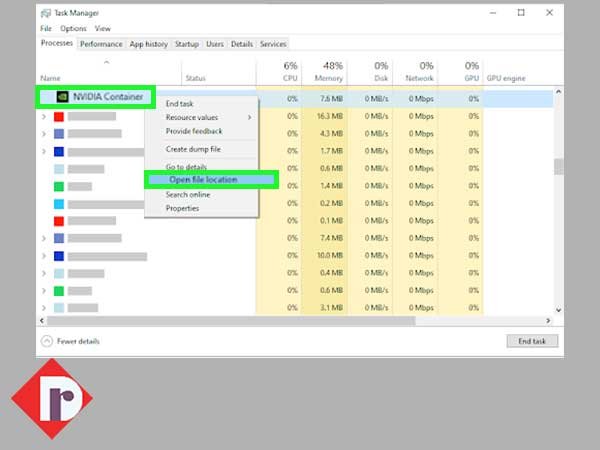Viewport: 600px width, 450px height.
Task: Click the horizontal scrollbar thumb
Action: click(231, 321)
